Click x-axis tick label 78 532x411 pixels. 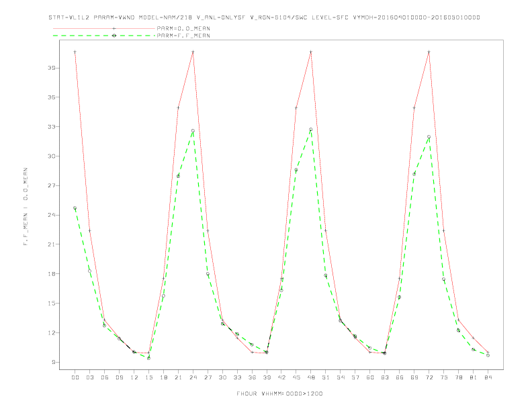pyautogui.click(x=459, y=377)
